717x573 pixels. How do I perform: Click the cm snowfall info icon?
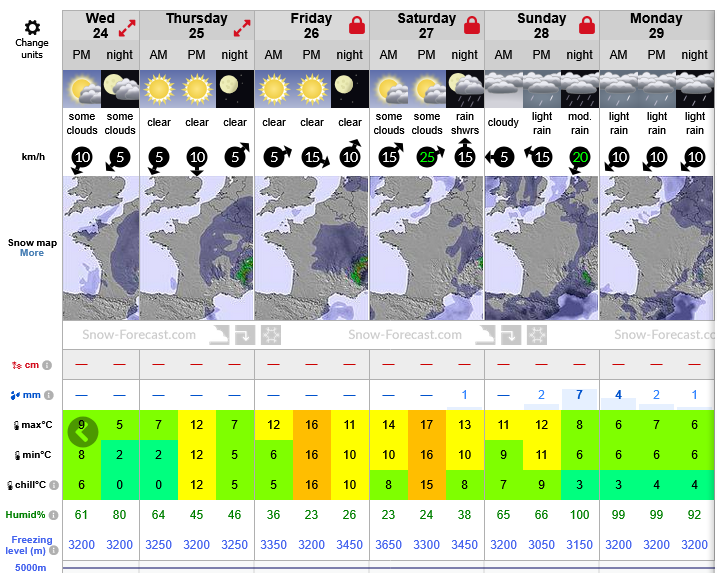point(47,365)
